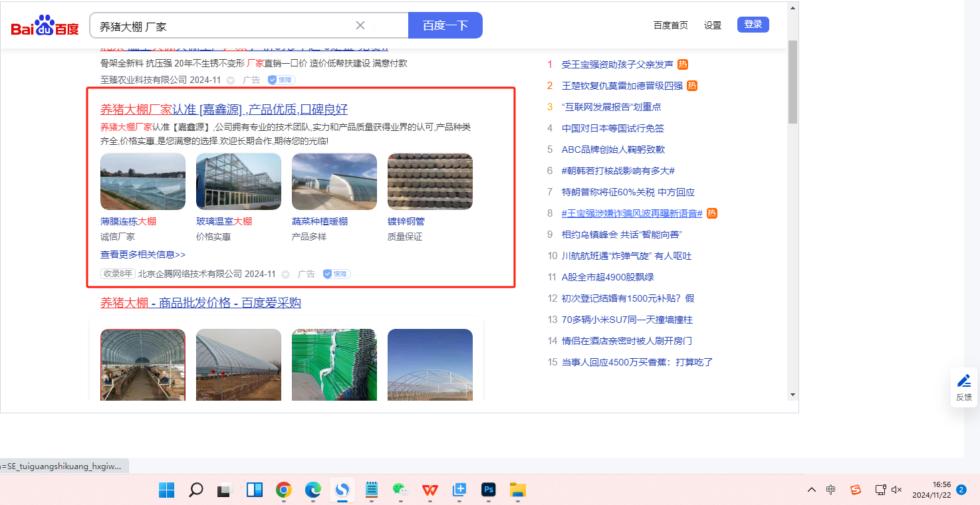Screen dimensions: 980x505
Task: Expand the arrow next to 北京企腾网络技术有限公司 2024-11
Action: tap(286, 274)
